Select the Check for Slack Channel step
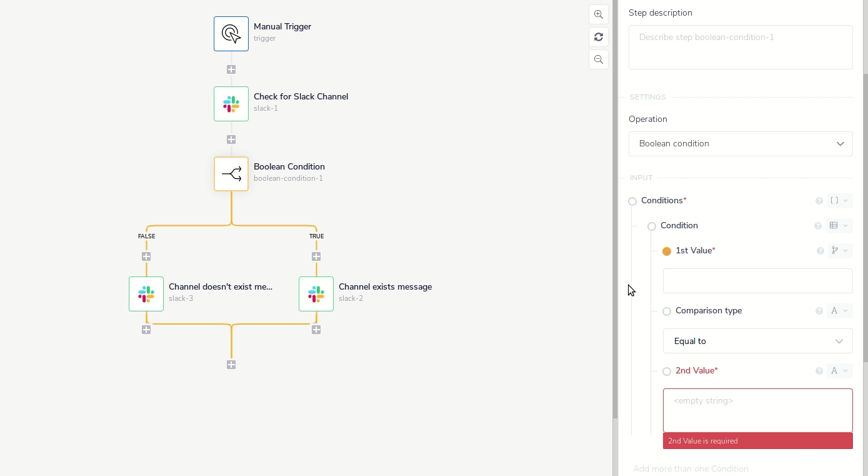The width and height of the screenshot is (868, 476). tap(231, 104)
